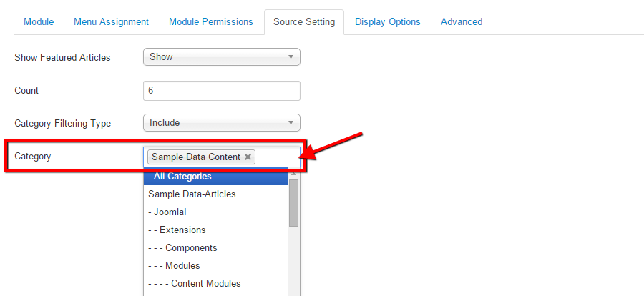Viewport: 644px width, 296px height.
Task: Remove the Sample Data Content tag
Action: 248,157
